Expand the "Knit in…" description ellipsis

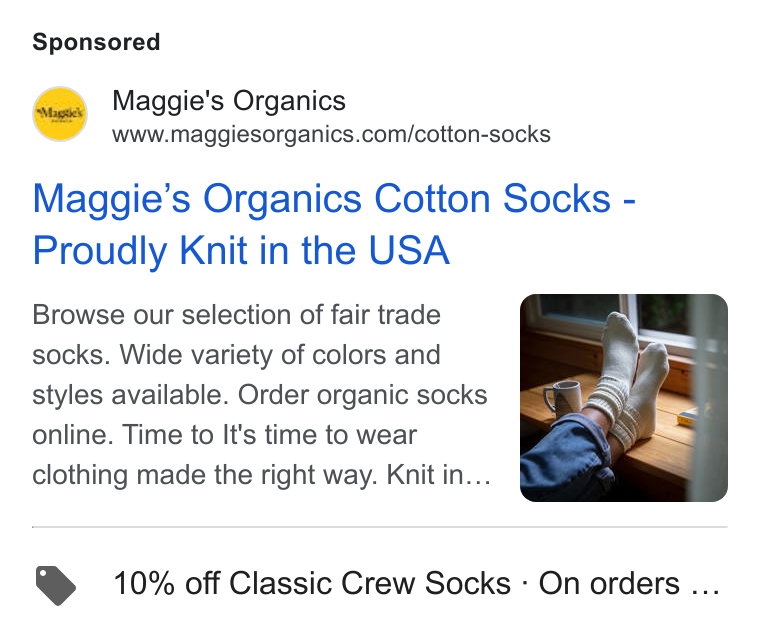click(x=439, y=475)
